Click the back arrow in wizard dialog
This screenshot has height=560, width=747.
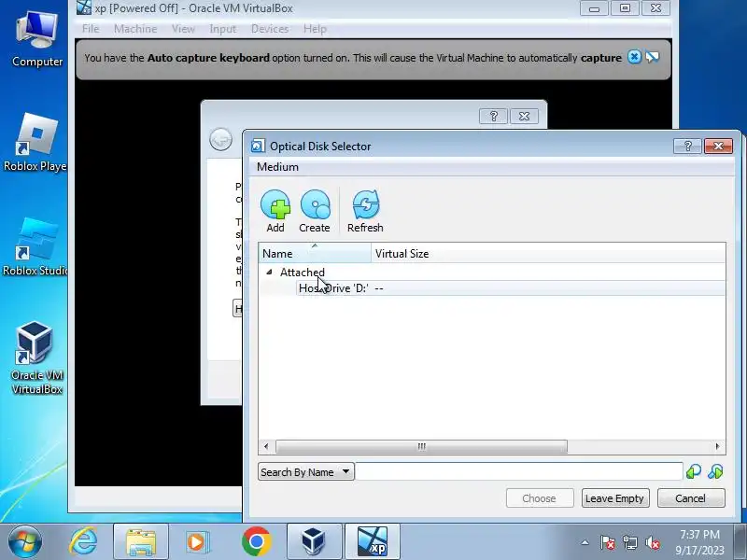pos(220,139)
